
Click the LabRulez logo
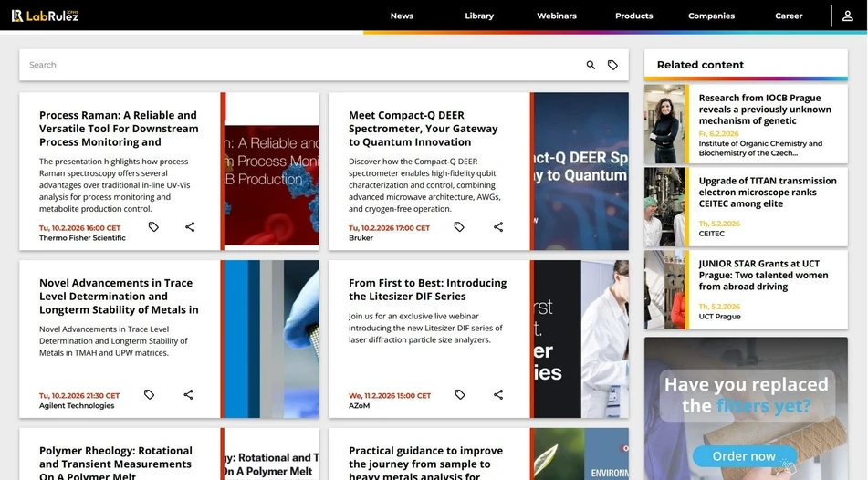tap(45, 16)
